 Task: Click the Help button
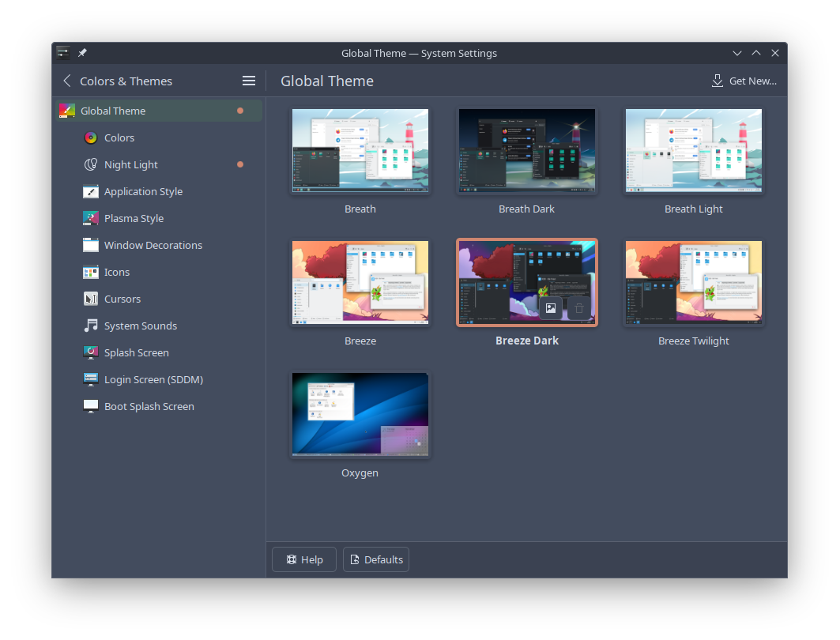[x=304, y=559]
